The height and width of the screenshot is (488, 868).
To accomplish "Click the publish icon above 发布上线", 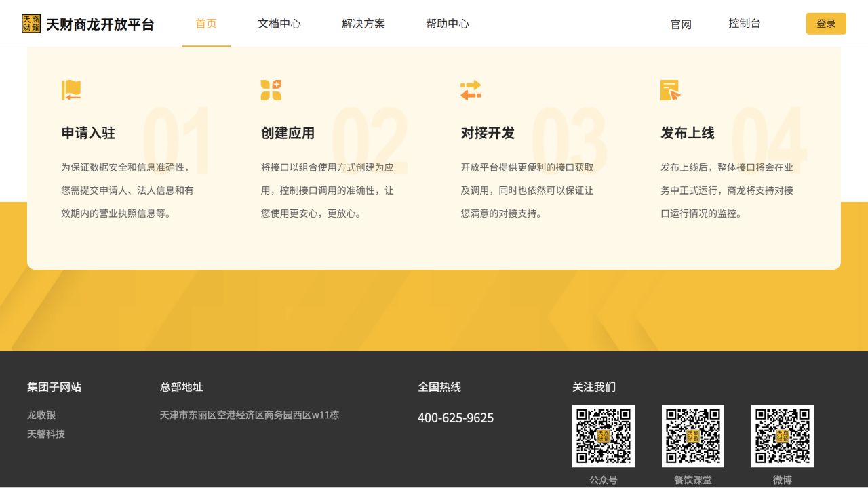I will [x=670, y=90].
